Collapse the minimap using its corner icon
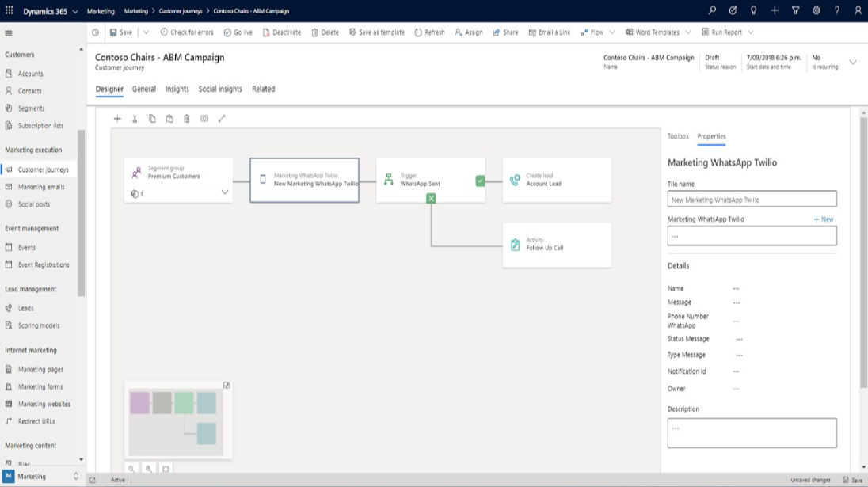This screenshot has width=868, height=487. click(x=227, y=385)
